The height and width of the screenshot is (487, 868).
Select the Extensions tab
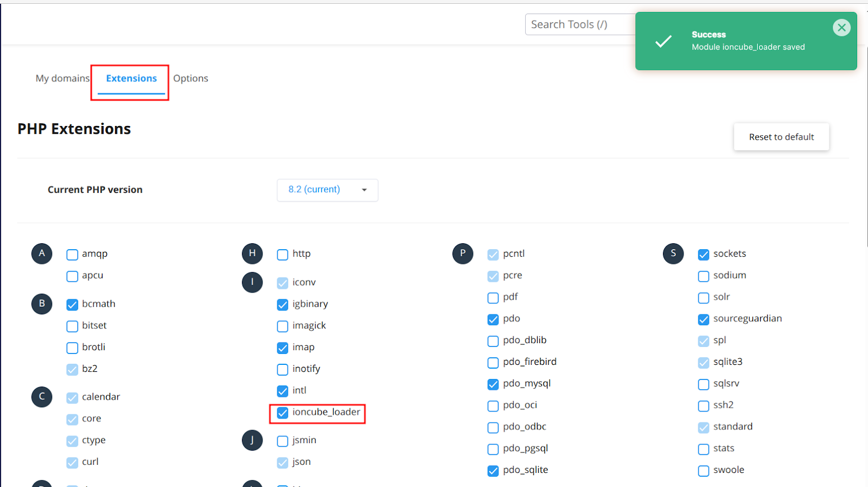click(131, 79)
